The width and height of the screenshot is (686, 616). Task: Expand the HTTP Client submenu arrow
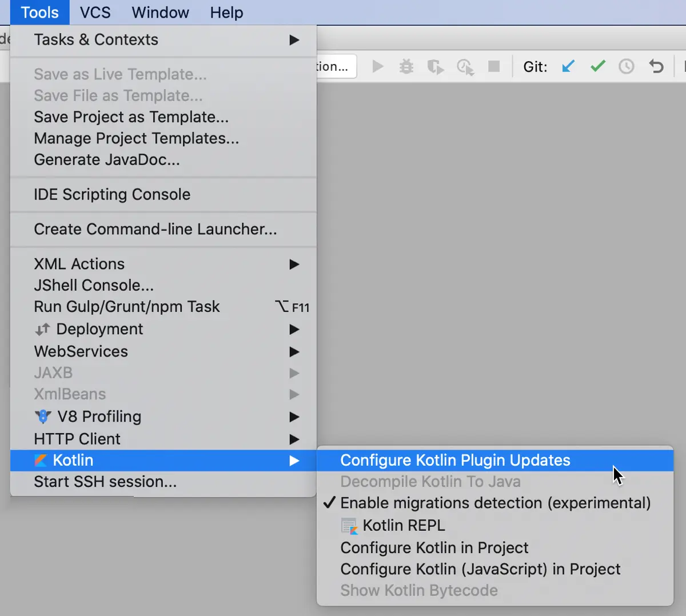294,439
